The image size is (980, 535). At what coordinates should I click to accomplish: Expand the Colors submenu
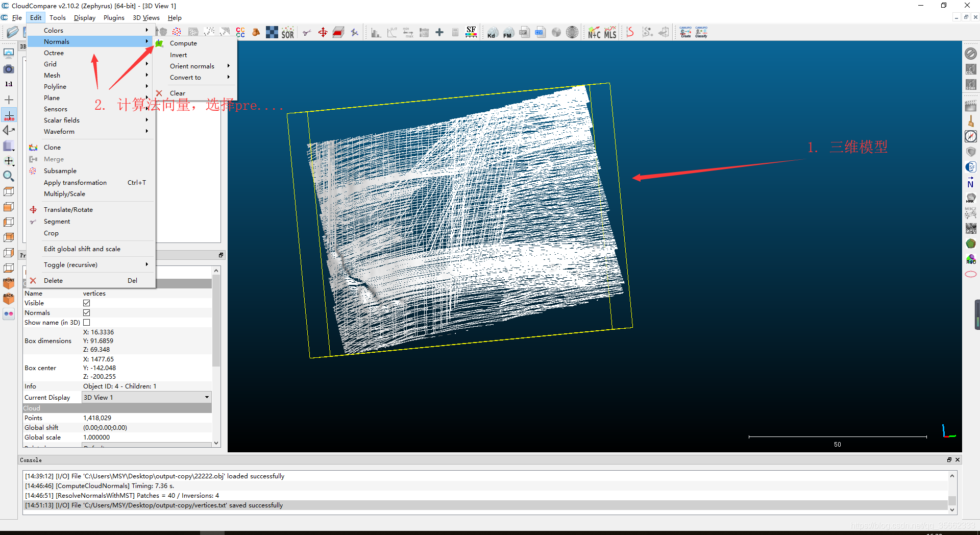click(91, 31)
